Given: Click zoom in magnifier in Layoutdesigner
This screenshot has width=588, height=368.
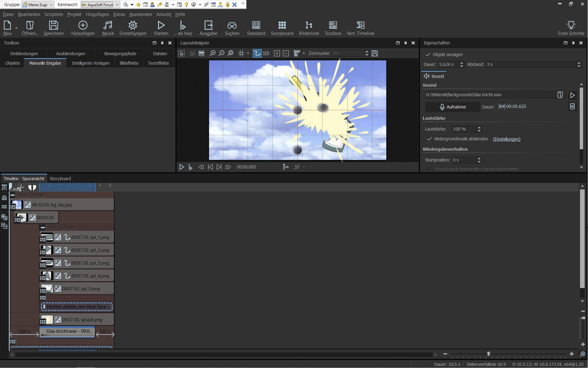Looking at the screenshot, I should pos(212,53).
